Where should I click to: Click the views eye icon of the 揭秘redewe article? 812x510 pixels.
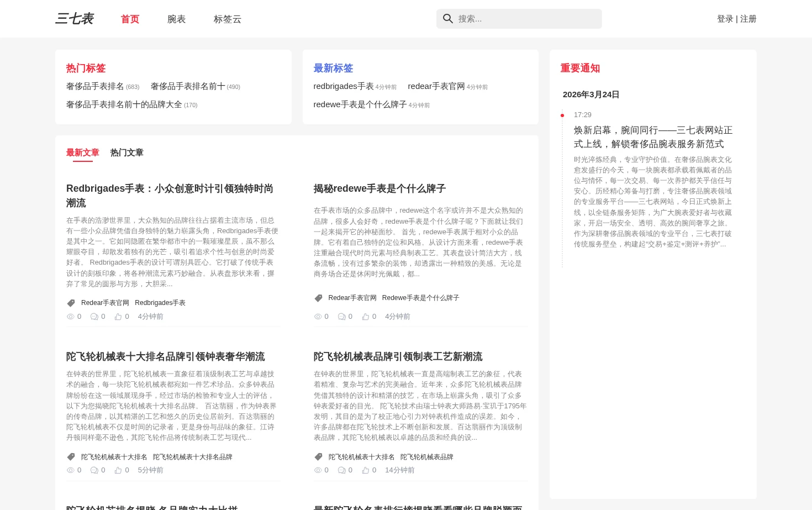[318, 317]
